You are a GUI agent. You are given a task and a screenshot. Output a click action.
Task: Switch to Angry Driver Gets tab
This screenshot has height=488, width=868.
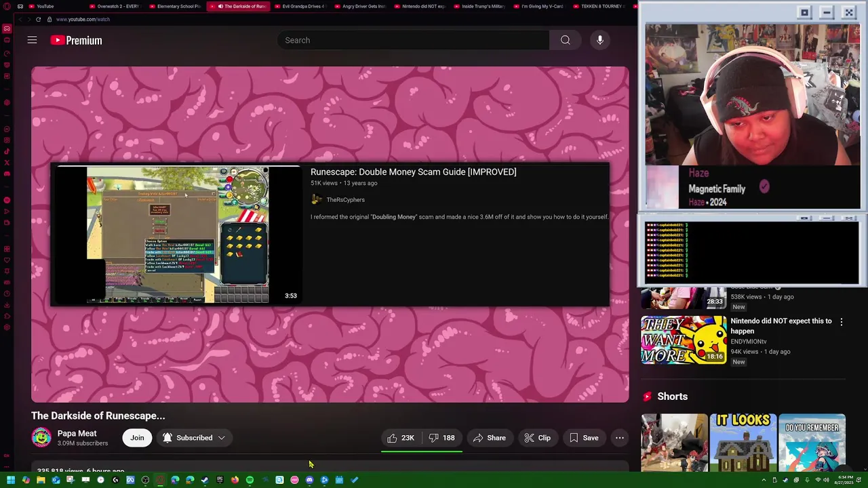click(359, 6)
